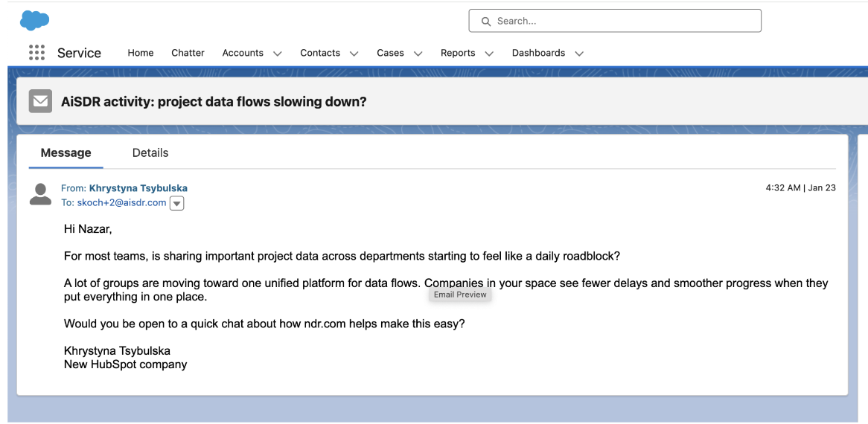Switch to the Message tab
This screenshot has width=868, height=424.
(66, 153)
